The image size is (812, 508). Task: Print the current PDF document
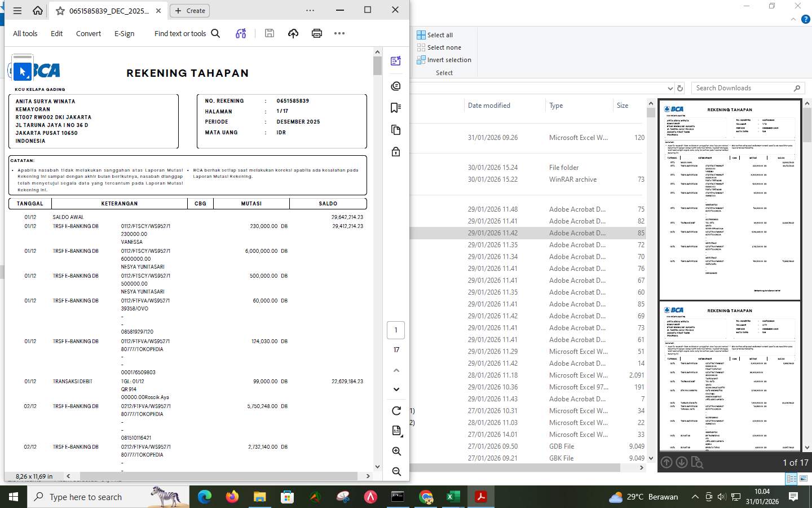click(317, 33)
